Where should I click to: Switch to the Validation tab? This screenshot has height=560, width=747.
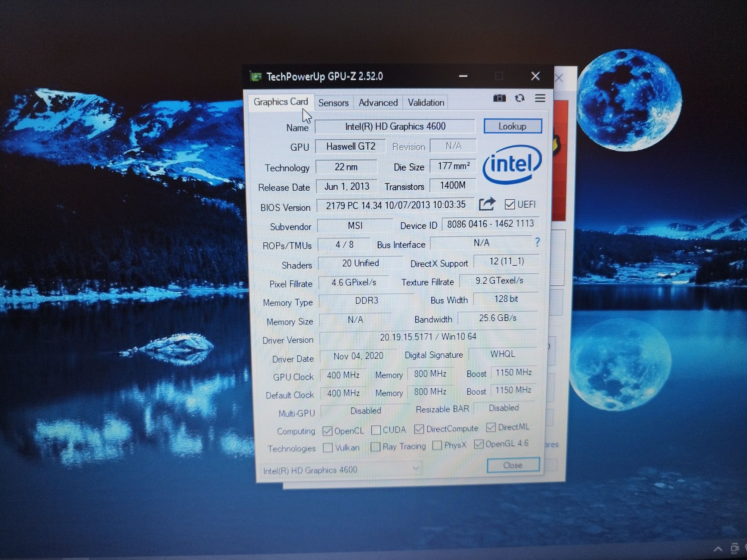426,103
